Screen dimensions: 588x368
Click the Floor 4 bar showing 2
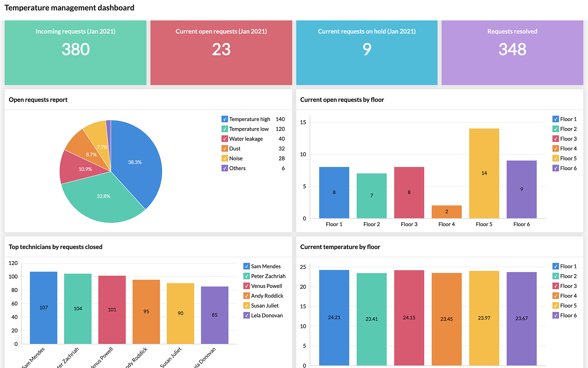click(x=446, y=212)
